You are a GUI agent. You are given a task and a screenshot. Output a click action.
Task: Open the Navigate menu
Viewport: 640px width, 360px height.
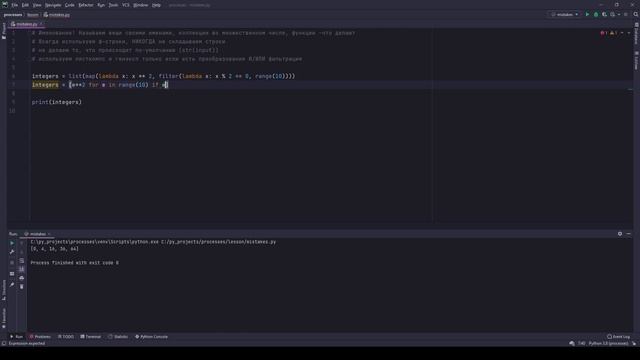53,5
